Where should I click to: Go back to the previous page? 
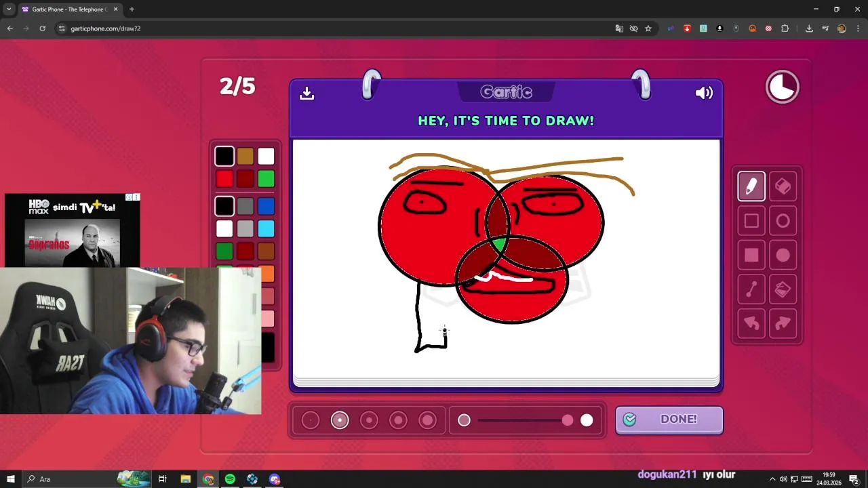pyautogui.click(x=9, y=28)
